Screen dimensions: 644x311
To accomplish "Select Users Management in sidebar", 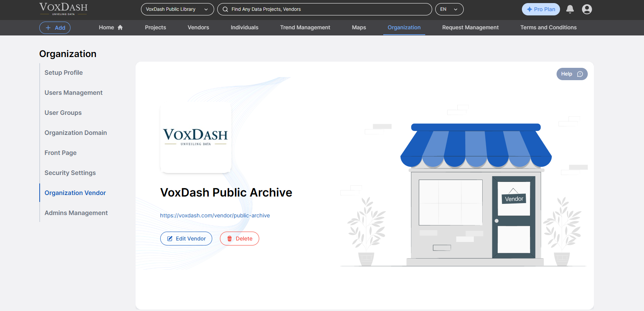I will (x=74, y=92).
